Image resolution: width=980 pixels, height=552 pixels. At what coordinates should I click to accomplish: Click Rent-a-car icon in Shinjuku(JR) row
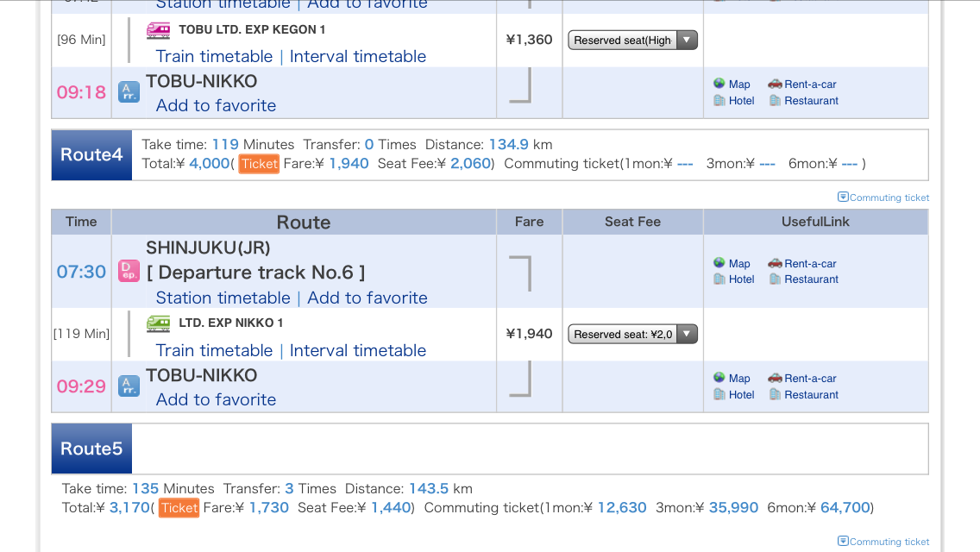pyautogui.click(x=775, y=263)
